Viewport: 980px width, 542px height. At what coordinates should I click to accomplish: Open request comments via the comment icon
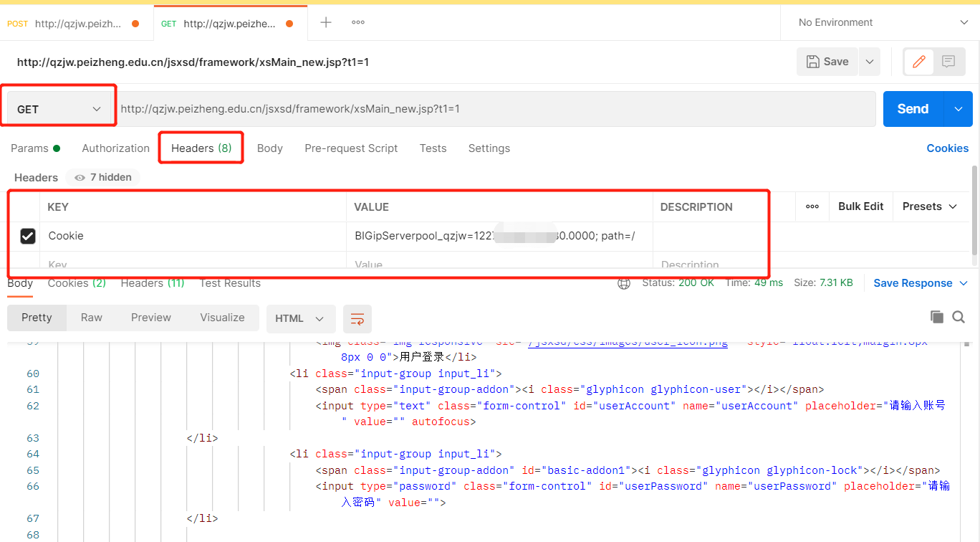948,62
